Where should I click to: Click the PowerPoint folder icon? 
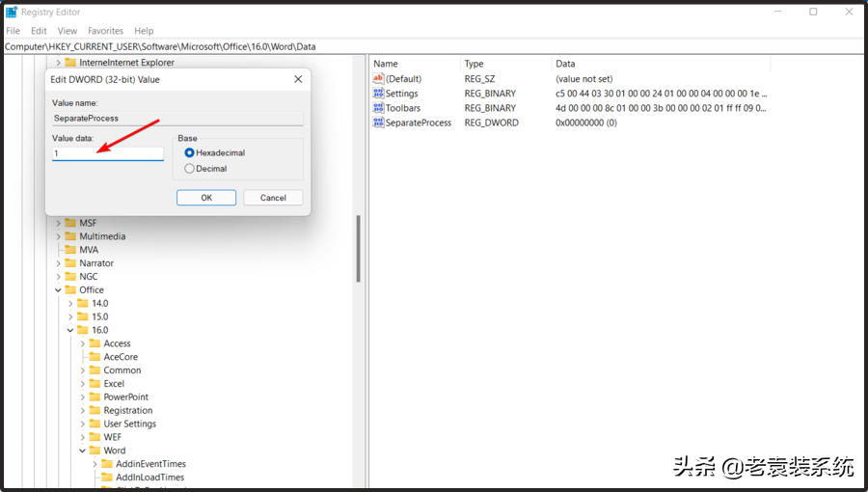pyautogui.click(x=95, y=397)
